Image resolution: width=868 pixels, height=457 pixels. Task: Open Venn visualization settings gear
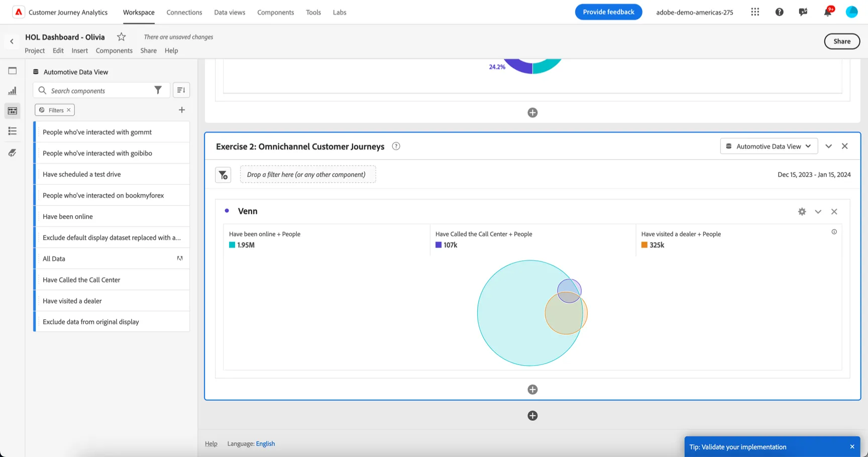(x=802, y=212)
